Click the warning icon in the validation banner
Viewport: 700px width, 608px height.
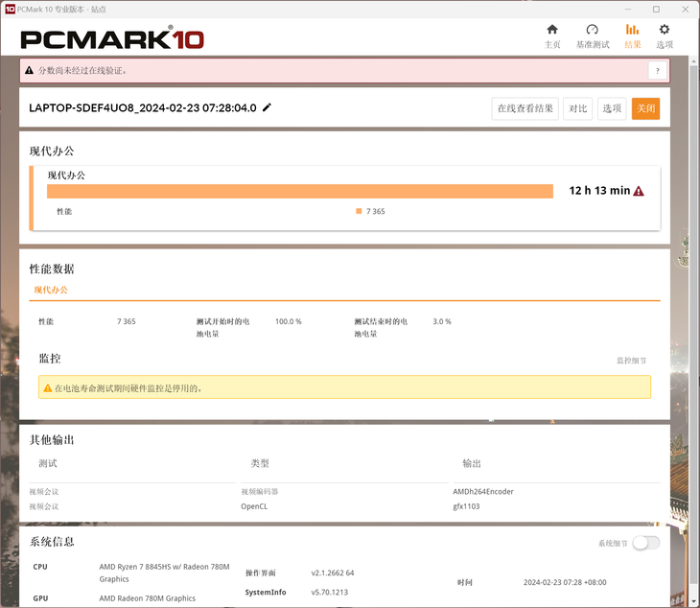(x=30, y=70)
